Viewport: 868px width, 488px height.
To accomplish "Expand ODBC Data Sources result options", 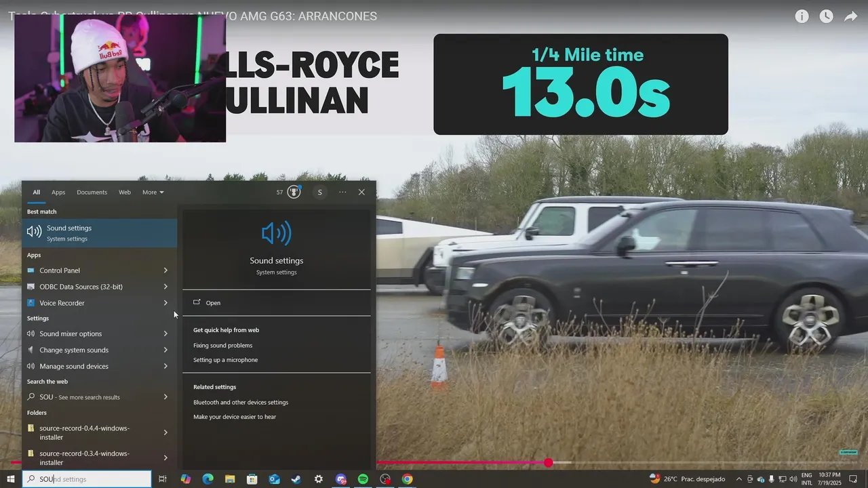I will (x=165, y=287).
